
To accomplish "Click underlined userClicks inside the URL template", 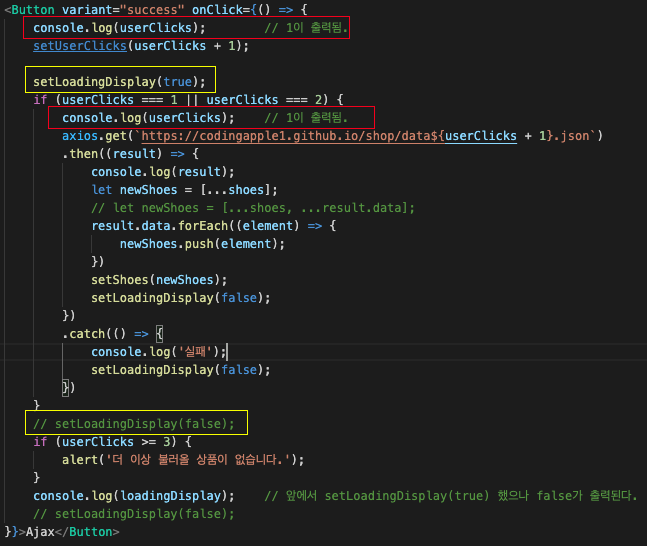I will coord(481,136).
